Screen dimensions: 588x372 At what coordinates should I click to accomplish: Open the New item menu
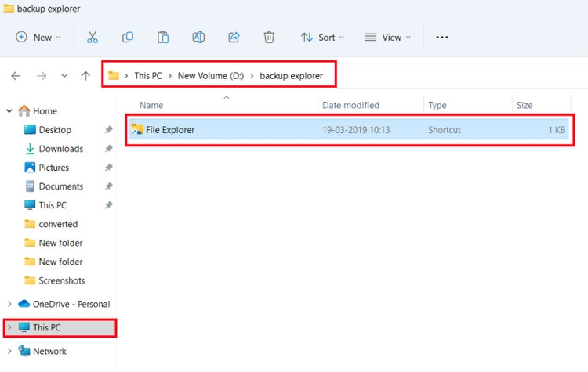[38, 37]
